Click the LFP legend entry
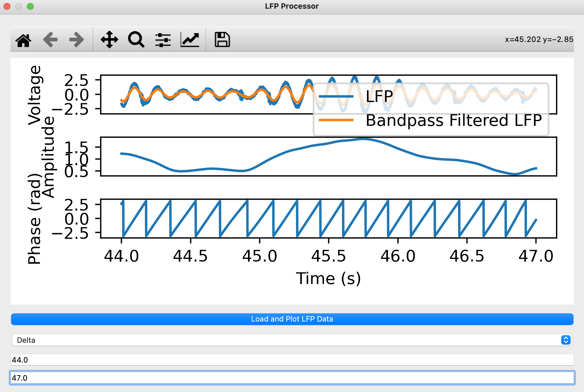The height and width of the screenshot is (392, 584). tap(379, 96)
